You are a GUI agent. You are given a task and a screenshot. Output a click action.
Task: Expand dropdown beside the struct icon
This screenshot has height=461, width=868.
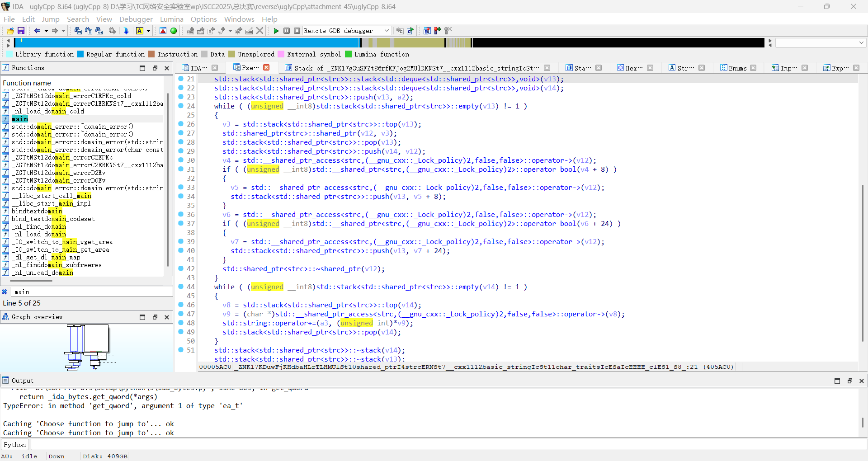pyautogui.click(x=230, y=31)
